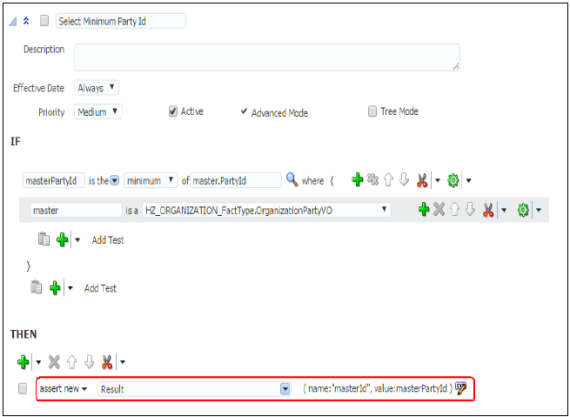Open the 'is the' operator dropdown arrow
The width and height of the screenshot is (570, 417).
[115, 180]
